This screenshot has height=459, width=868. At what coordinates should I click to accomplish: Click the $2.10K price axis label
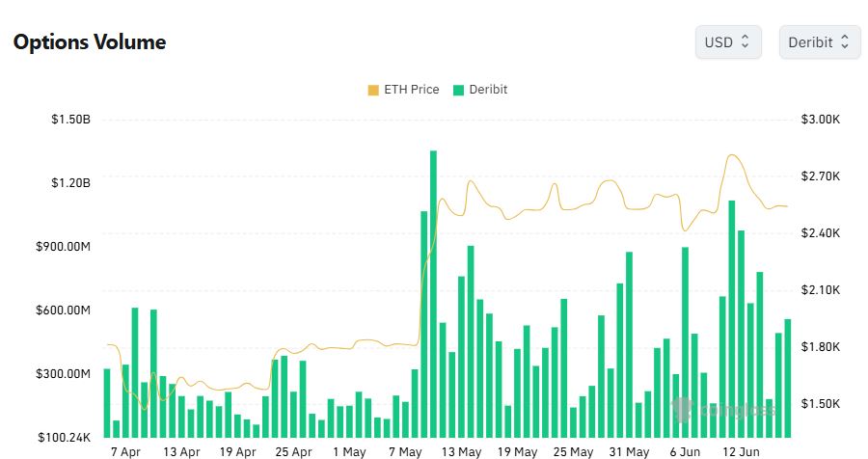coord(821,290)
